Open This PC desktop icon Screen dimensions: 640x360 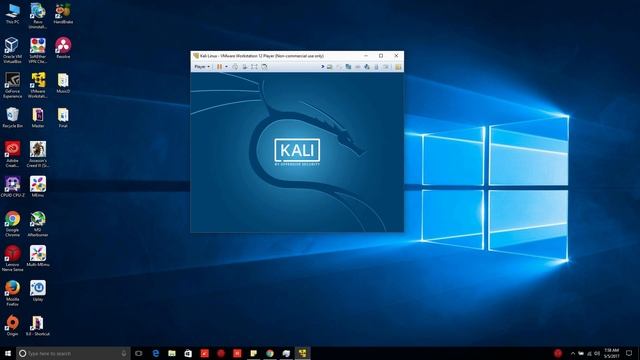click(x=12, y=14)
